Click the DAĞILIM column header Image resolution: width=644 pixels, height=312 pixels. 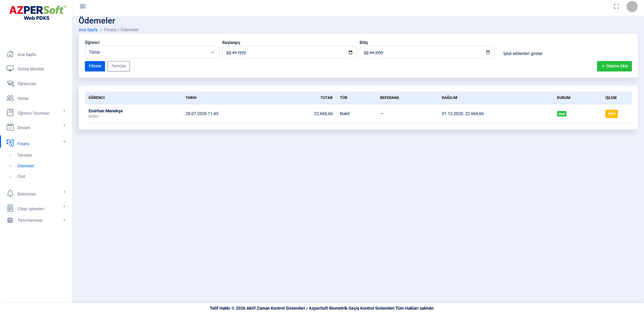[449, 98]
